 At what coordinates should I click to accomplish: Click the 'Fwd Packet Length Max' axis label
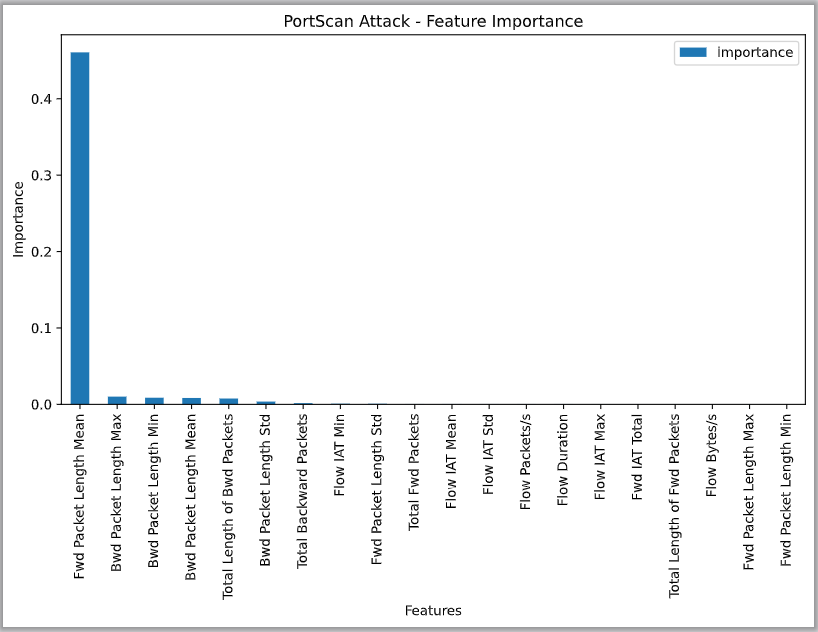(749, 492)
